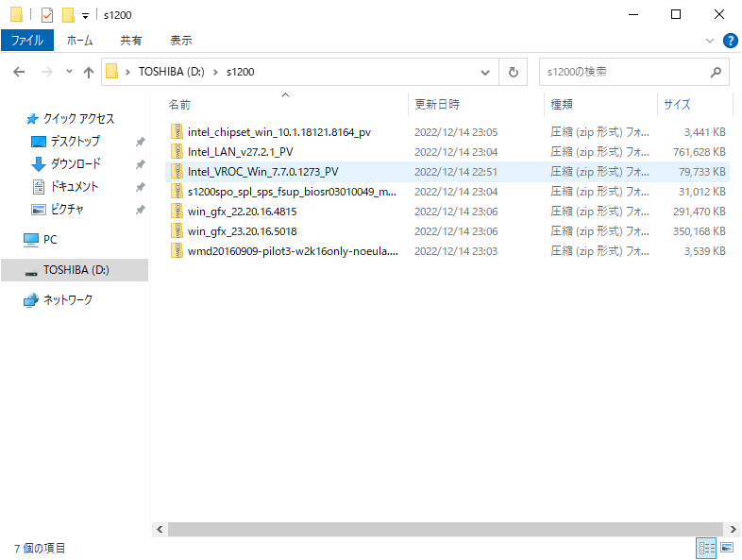
Task: Open ドキュメント in the navigation pane
Action: [x=75, y=186]
